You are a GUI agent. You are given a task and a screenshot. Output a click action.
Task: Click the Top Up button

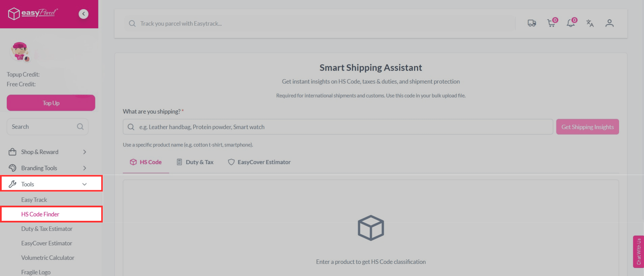51,103
